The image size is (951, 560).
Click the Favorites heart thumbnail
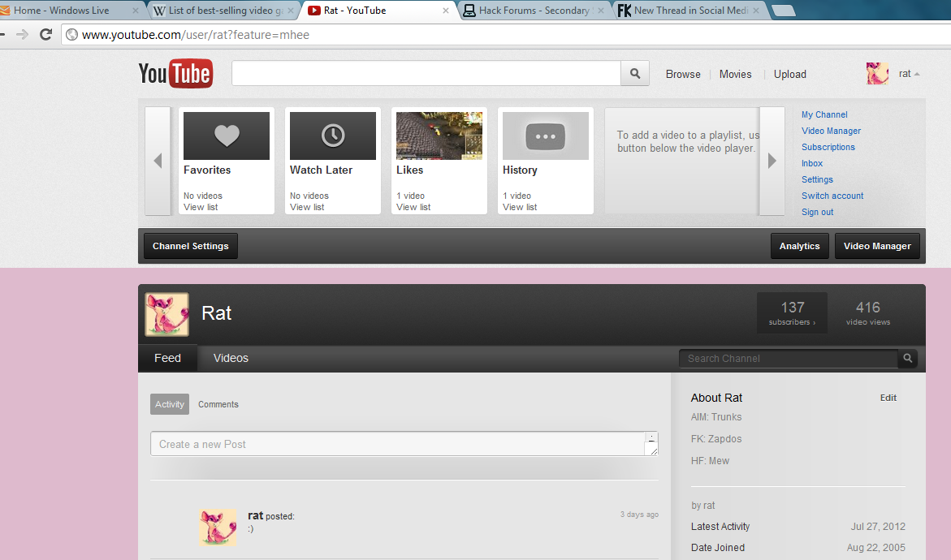click(227, 136)
